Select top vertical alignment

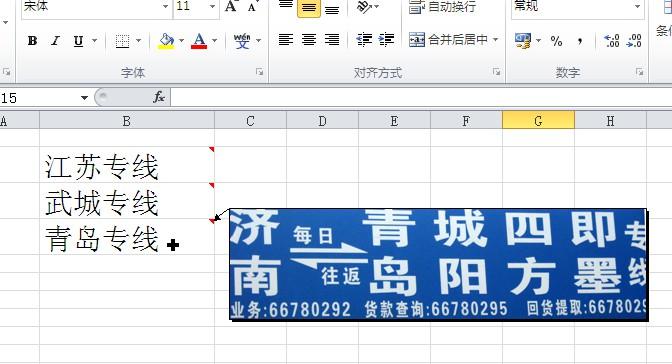(x=286, y=6)
